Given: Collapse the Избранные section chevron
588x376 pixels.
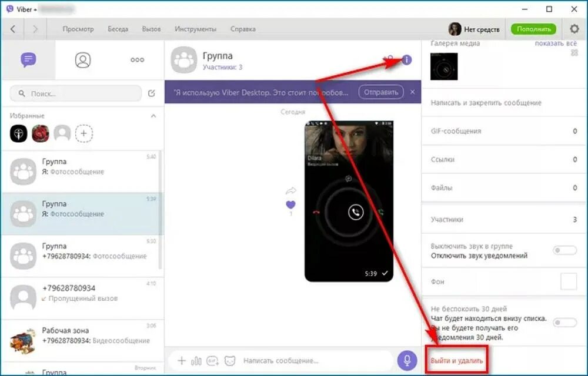Looking at the screenshot, I should 153,116.
